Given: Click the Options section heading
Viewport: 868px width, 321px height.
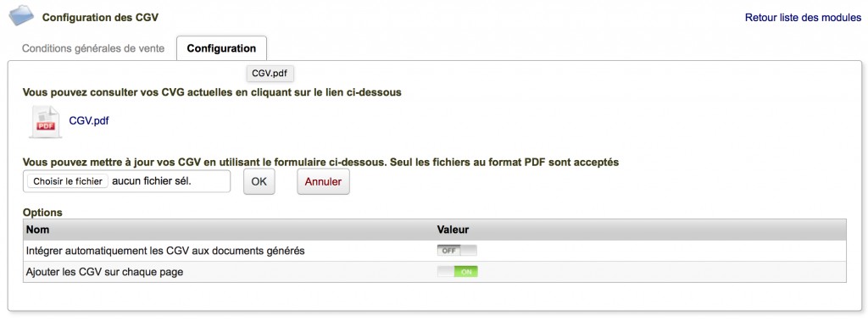Looking at the screenshot, I should point(42,212).
